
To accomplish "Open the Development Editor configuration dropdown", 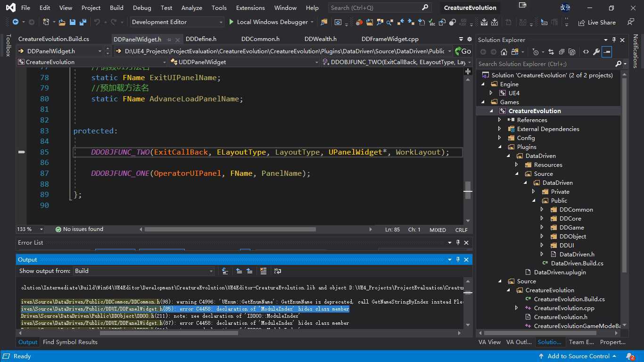I will 177,22.
